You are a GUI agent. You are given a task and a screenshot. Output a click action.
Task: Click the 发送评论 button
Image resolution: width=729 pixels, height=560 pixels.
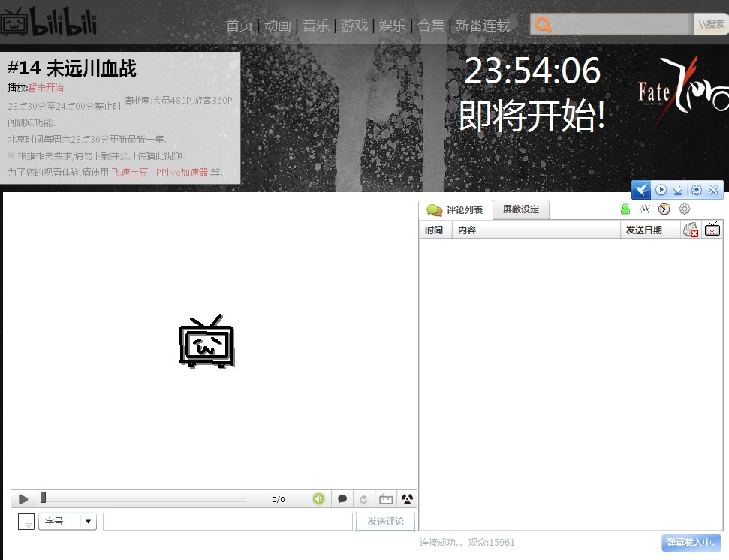click(385, 522)
